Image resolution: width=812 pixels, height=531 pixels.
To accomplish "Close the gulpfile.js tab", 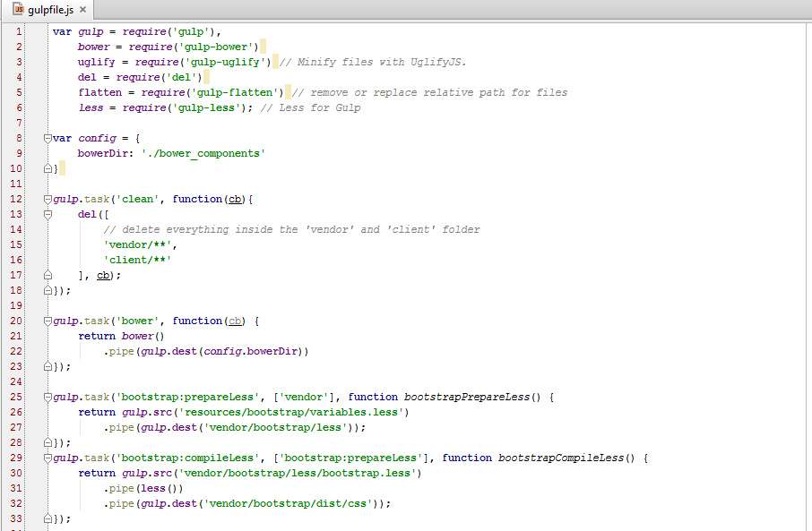I will [82, 9].
